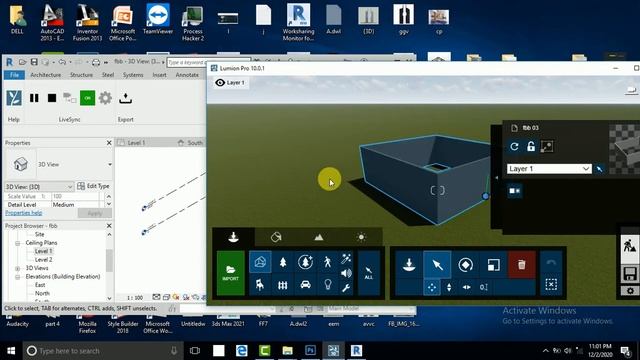Collapse the Elevations (Building Elevation) node

[18, 277]
